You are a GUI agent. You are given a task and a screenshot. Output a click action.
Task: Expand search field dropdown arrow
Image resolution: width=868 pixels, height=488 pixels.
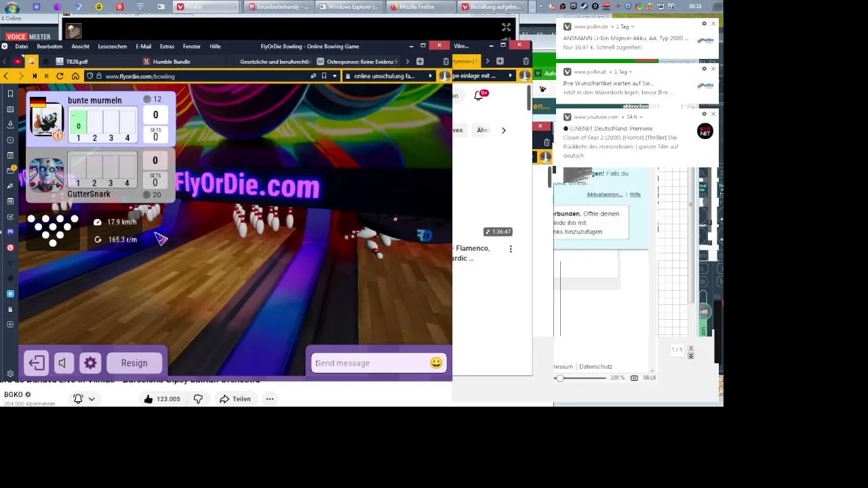tap(430, 76)
